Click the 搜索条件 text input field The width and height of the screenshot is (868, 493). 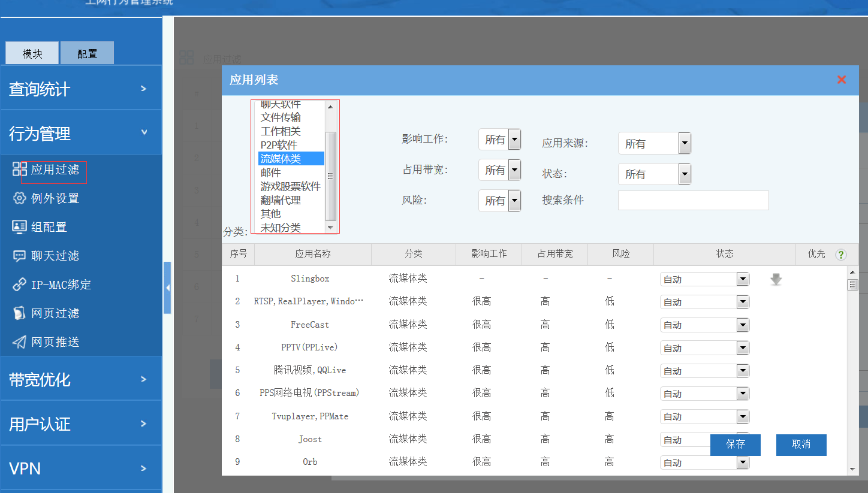pyautogui.click(x=693, y=201)
